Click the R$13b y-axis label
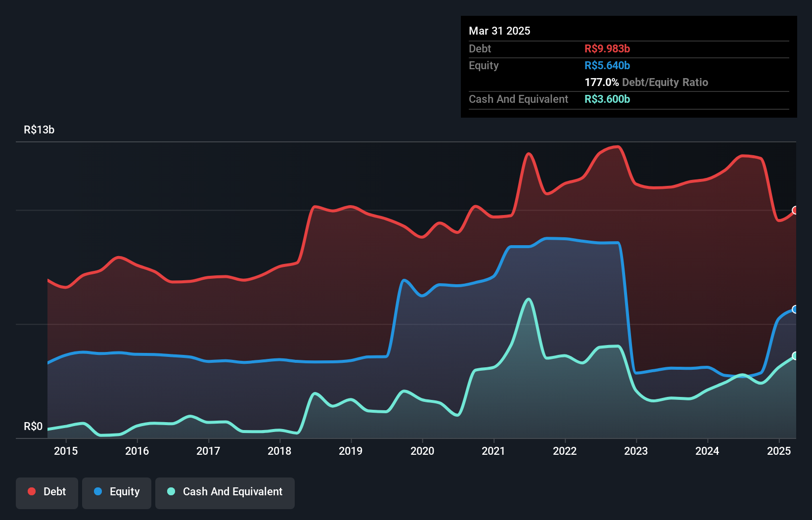The image size is (812, 520). coord(39,130)
